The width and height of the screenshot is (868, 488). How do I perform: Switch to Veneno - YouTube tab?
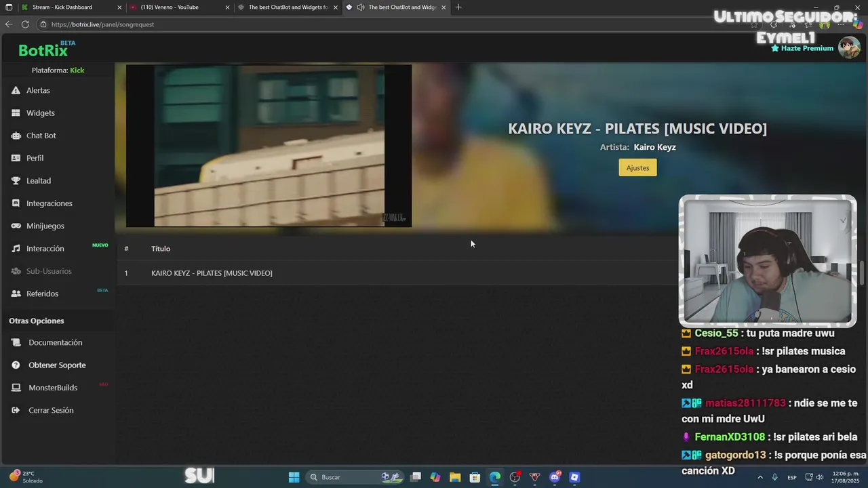point(180,7)
